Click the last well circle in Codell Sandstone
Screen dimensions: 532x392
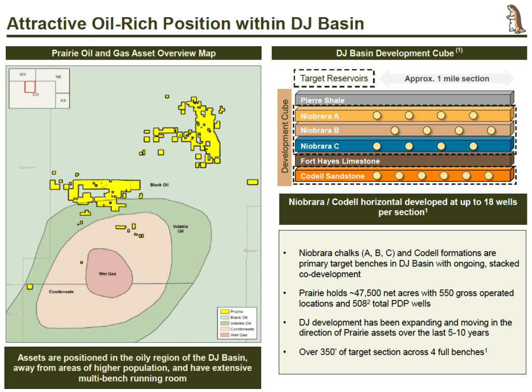click(488, 175)
